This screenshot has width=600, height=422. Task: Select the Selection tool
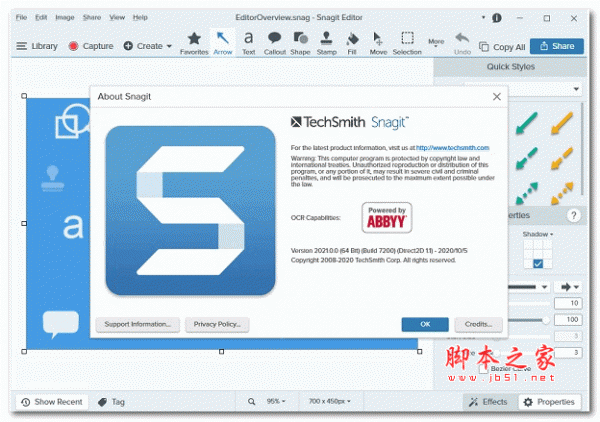407,44
